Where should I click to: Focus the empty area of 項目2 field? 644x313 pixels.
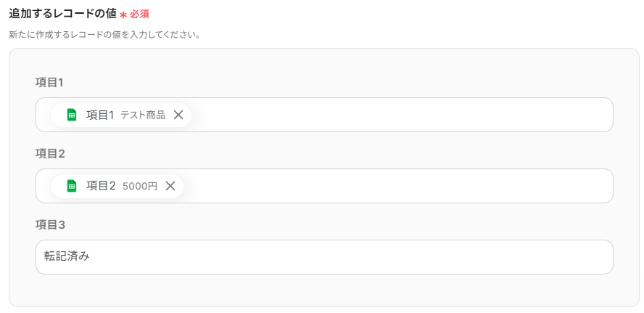point(399,186)
